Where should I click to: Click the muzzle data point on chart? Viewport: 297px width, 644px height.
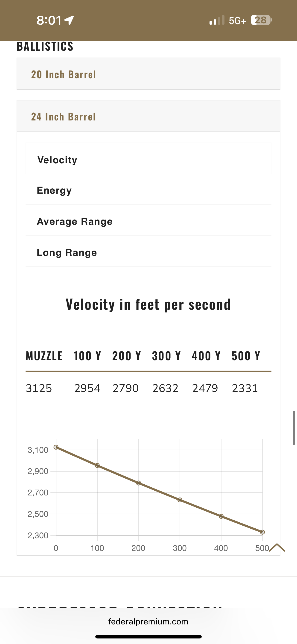tap(56, 447)
